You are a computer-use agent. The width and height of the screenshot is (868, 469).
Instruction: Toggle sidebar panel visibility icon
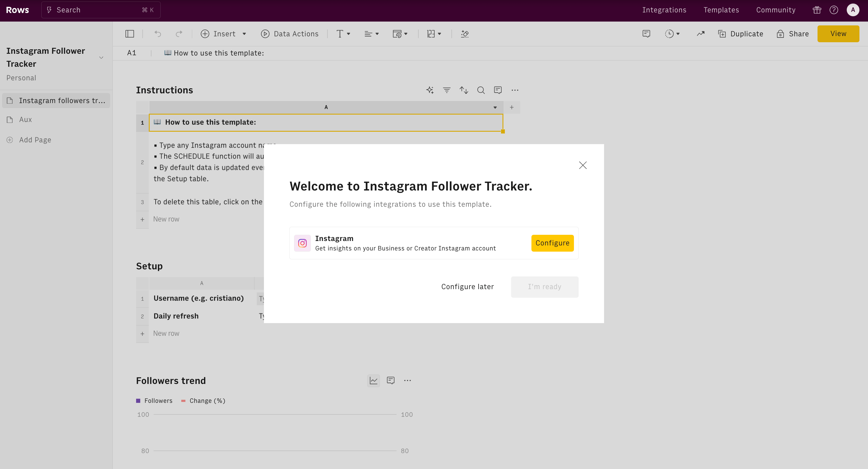click(x=130, y=33)
